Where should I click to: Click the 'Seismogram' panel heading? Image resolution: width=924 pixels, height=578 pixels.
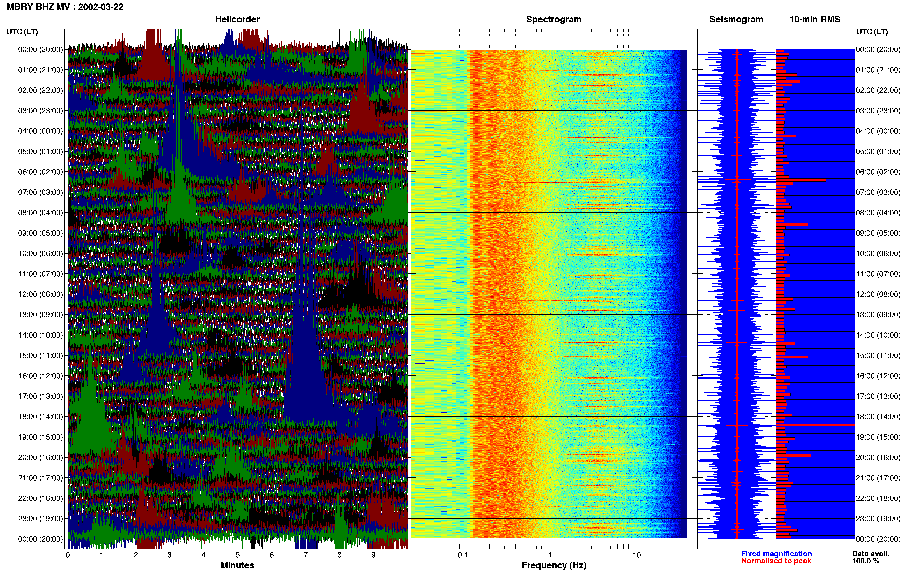tap(736, 20)
